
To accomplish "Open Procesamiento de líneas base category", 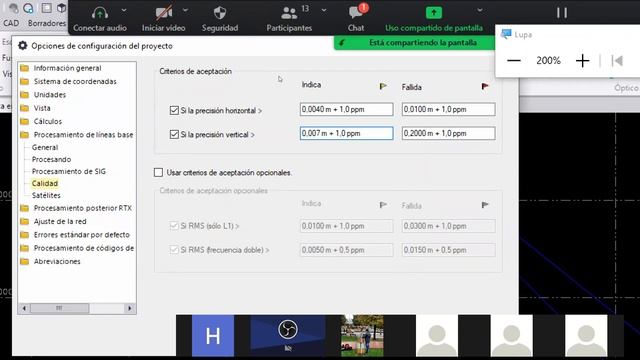I will 83,135.
